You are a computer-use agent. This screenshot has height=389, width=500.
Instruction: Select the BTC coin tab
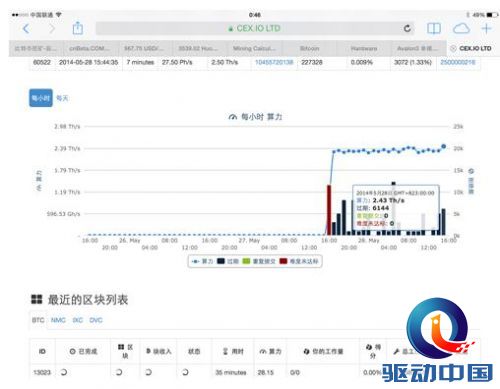[x=38, y=320]
